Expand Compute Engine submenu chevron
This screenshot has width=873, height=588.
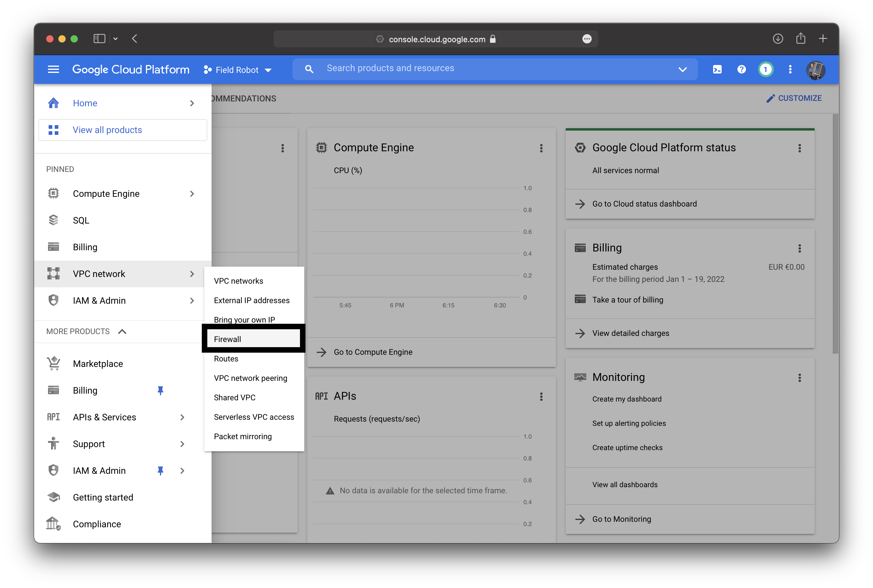192,193
